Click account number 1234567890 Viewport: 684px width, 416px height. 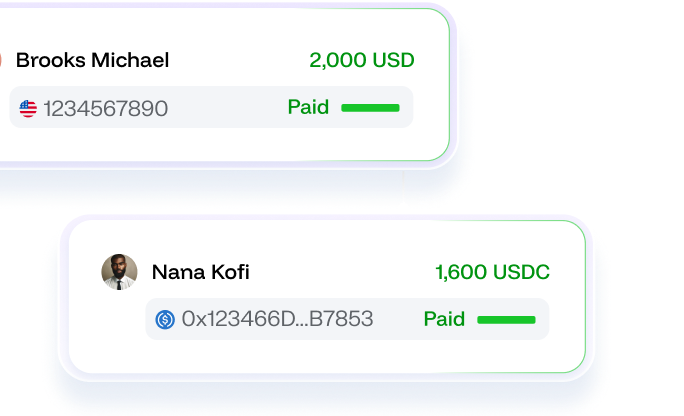(105, 108)
